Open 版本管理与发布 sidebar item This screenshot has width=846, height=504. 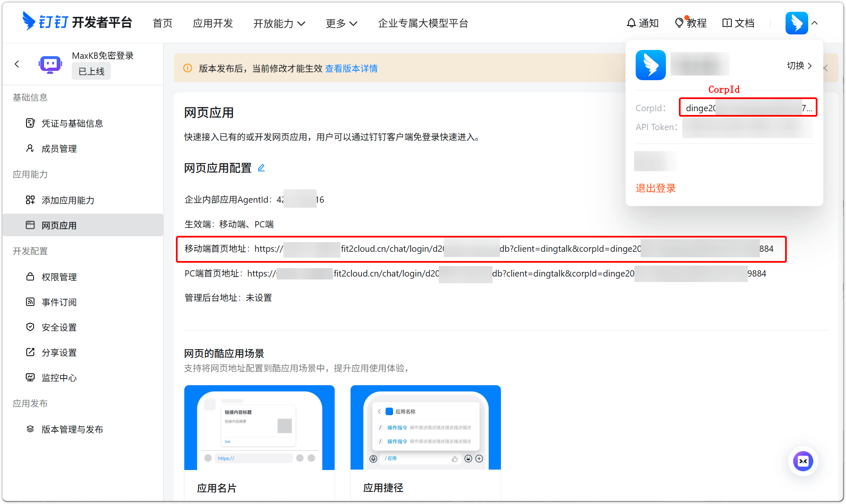[x=72, y=429]
